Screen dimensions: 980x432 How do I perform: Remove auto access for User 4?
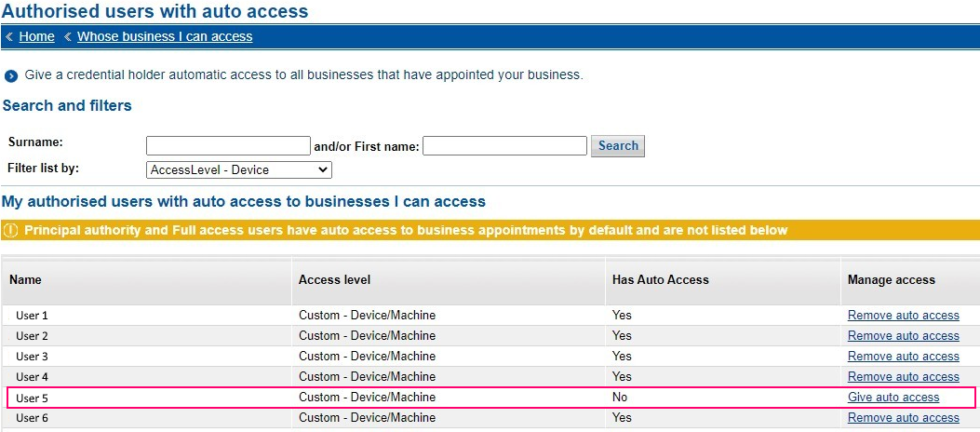point(903,377)
